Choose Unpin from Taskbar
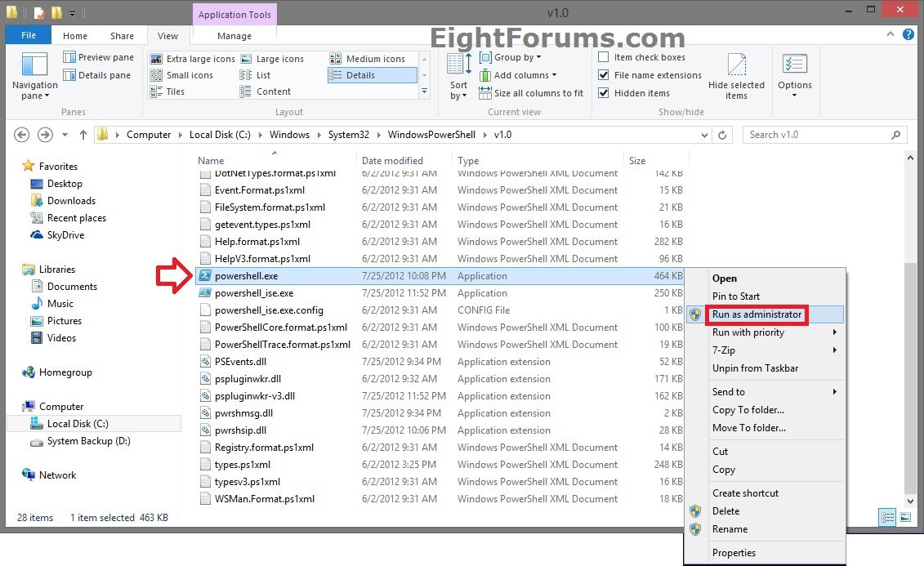 pyautogui.click(x=765, y=368)
